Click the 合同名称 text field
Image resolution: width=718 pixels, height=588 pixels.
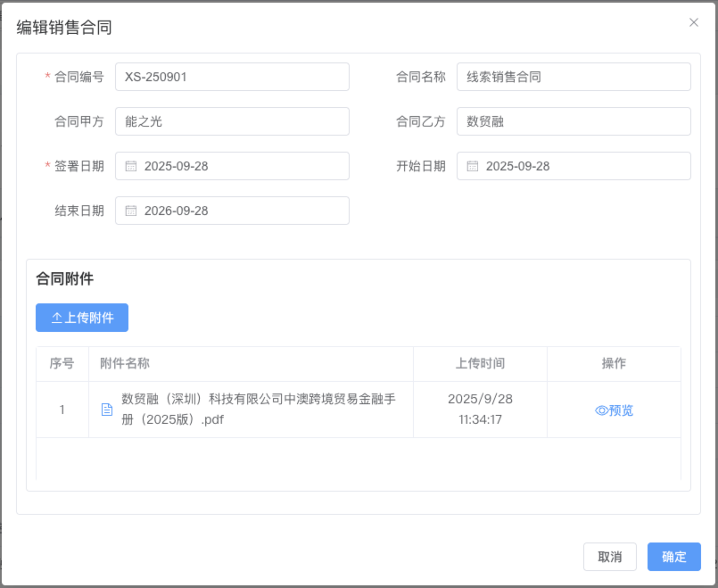click(x=574, y=77)
